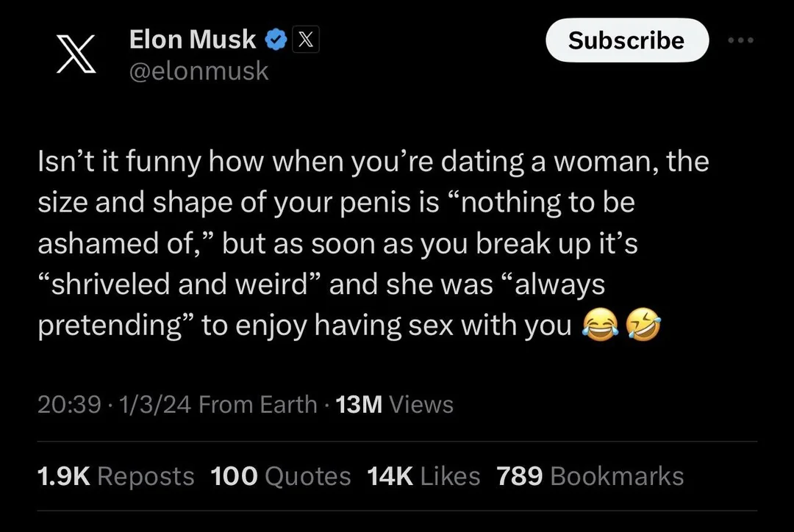
Task: Open the 1.9K Reposts list
Action: 115,476
